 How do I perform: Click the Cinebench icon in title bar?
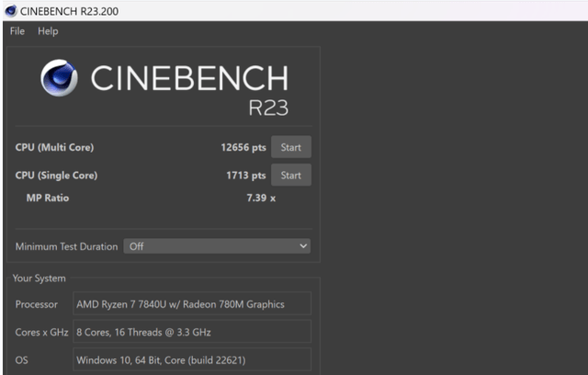(x=10, y=11)
